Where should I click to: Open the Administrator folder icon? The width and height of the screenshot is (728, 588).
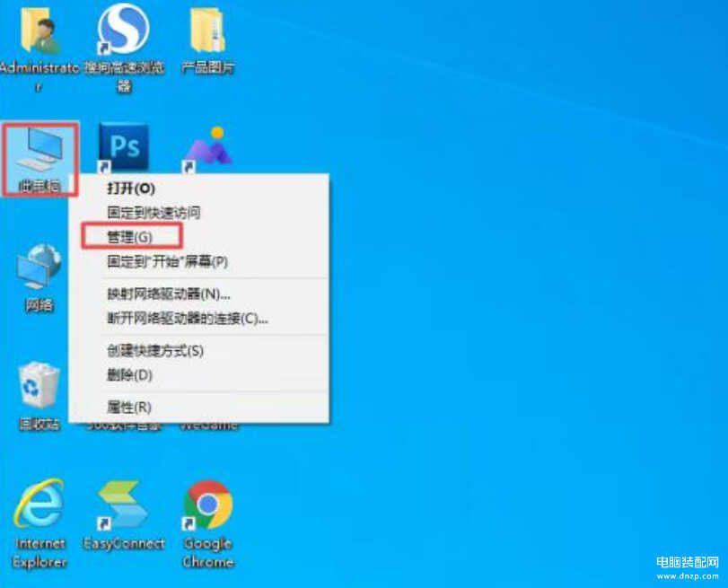pyautogui.click(x=38, y=33)
